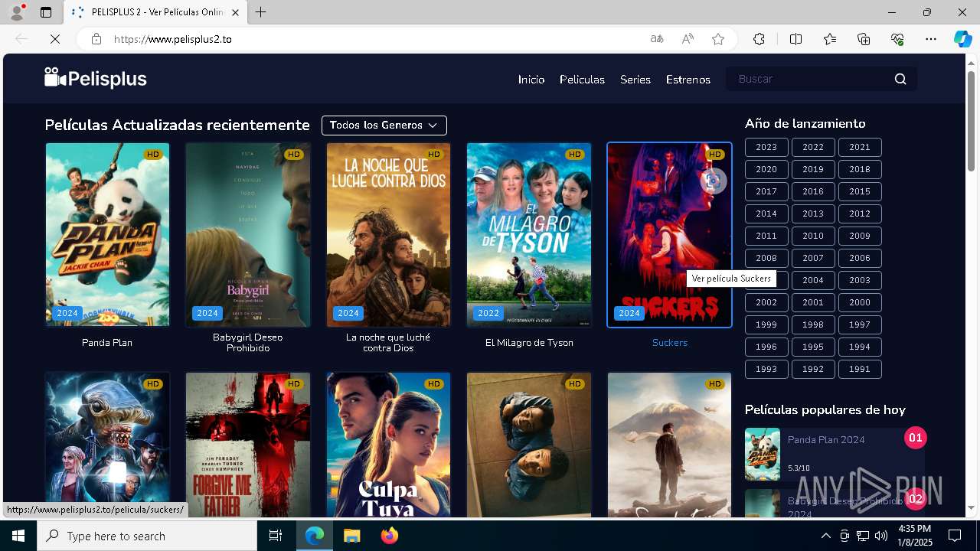Open El Milagro de Tyson link
The width and height of the screenshot is (980, 551).
tap(529, 342)
